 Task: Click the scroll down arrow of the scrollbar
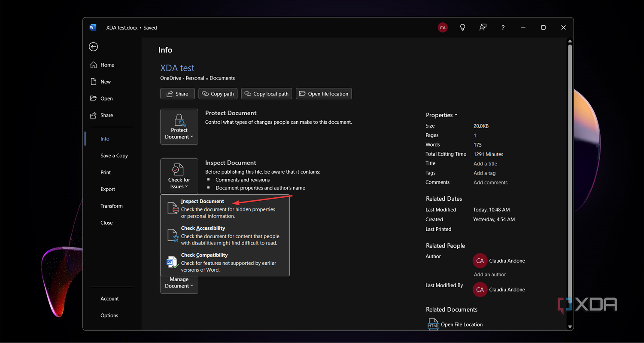click(570, 327)
